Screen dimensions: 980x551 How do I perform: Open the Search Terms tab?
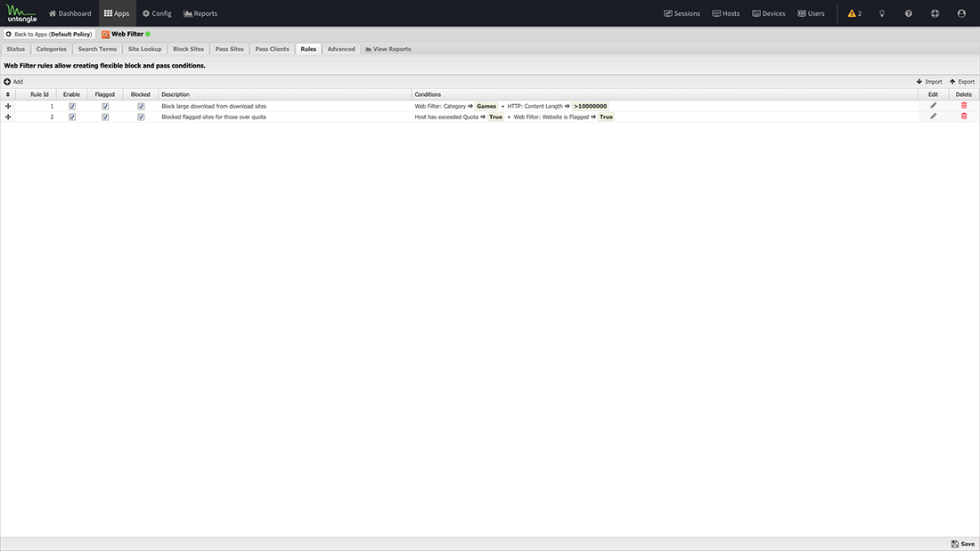tap(97, 49)
